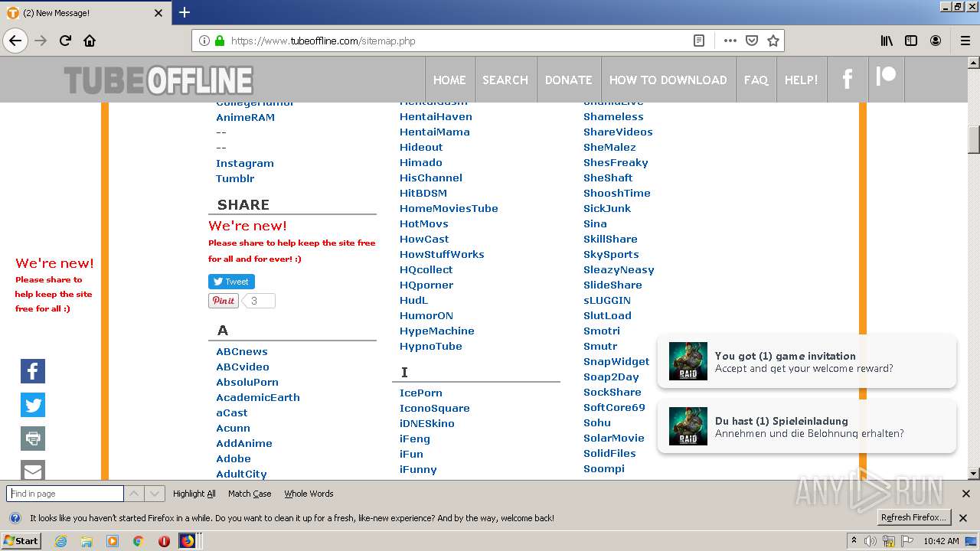
Task: Open DONATE in site navigation
Action: 568,80
